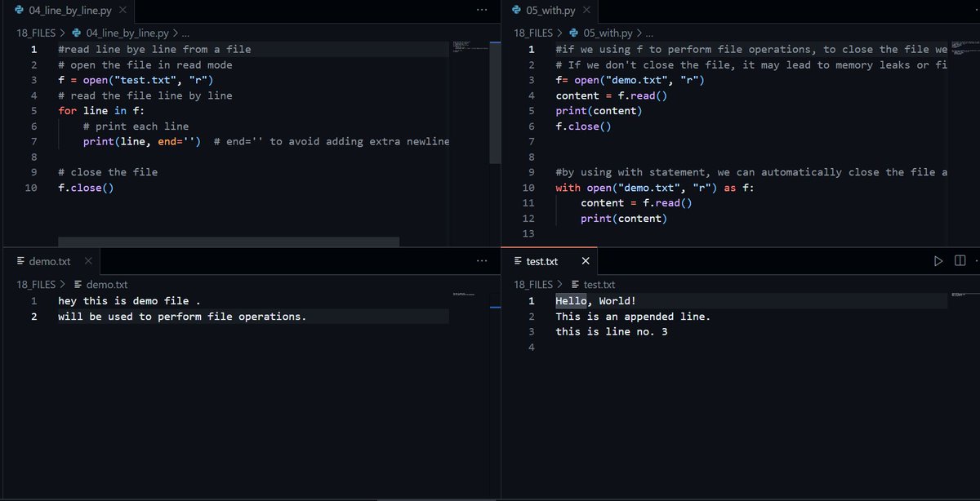Click the with open("demo.txt") statement line
Image resolution: width=980 pixels, height=501 pixels.
pos(655,188)
